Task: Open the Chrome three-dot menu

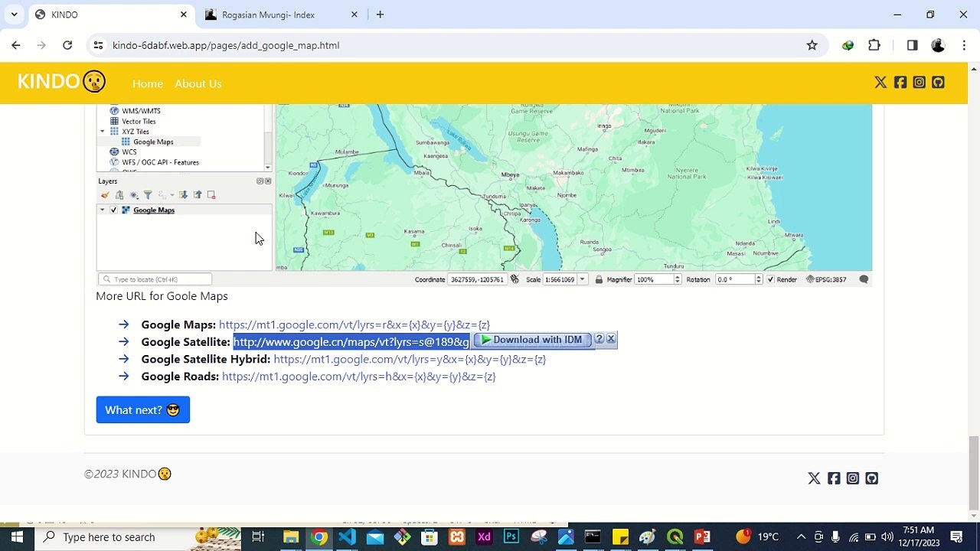Action: click(963, 45)
